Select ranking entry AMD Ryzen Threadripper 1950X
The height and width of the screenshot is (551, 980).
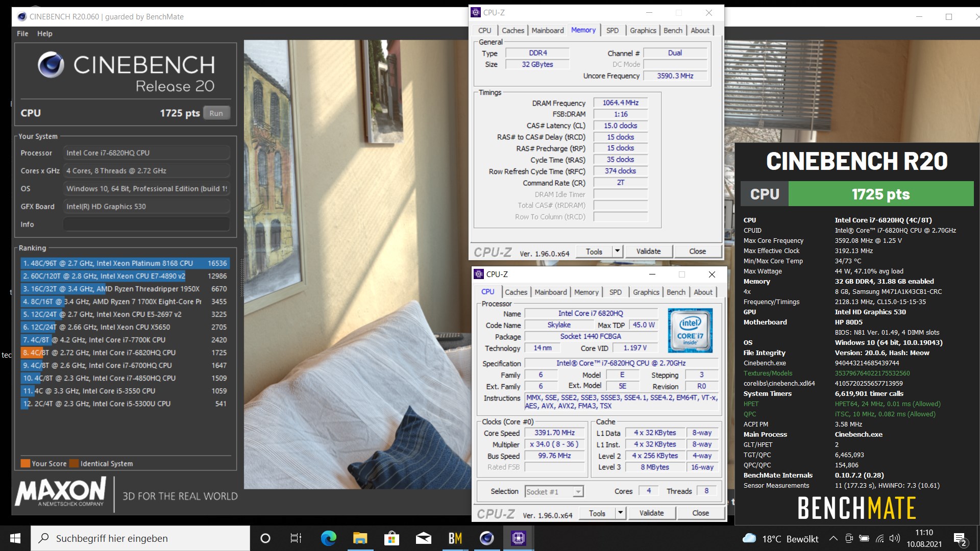coord(125,289)
